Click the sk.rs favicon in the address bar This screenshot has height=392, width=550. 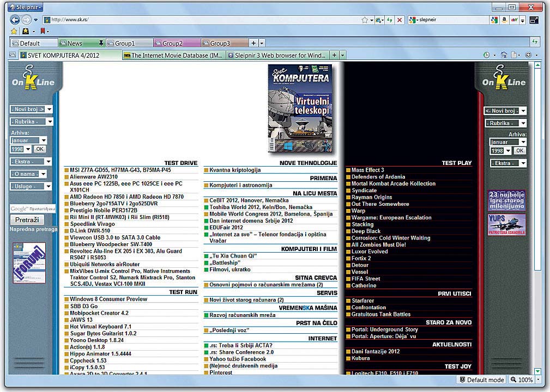47,20
